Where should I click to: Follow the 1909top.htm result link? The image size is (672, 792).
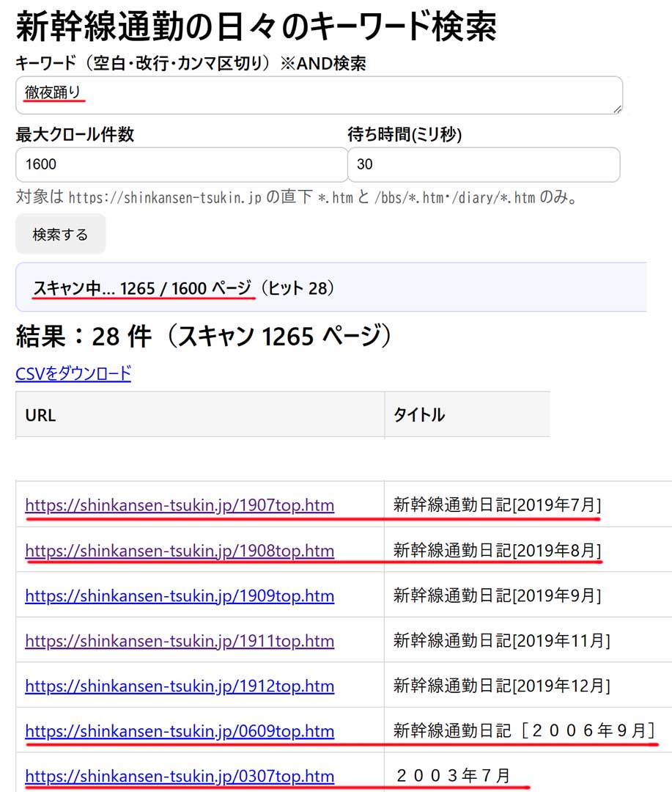pos(180,596)
